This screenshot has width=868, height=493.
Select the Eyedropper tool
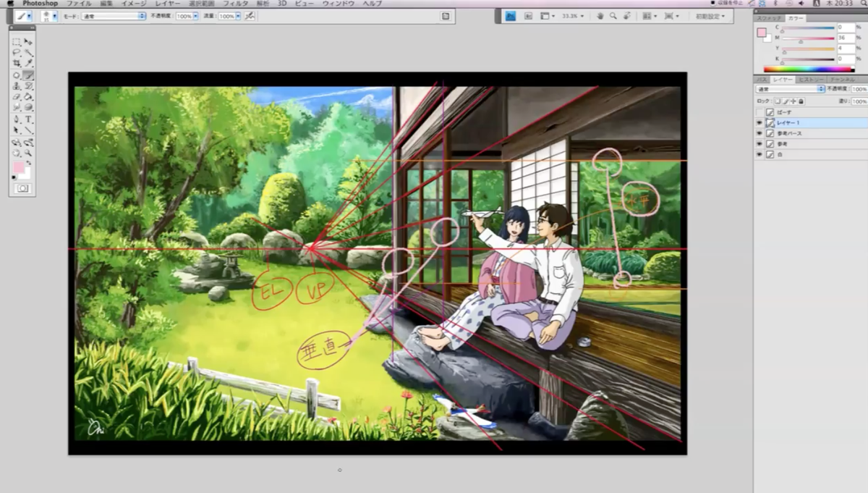click(x=28, y=63)
